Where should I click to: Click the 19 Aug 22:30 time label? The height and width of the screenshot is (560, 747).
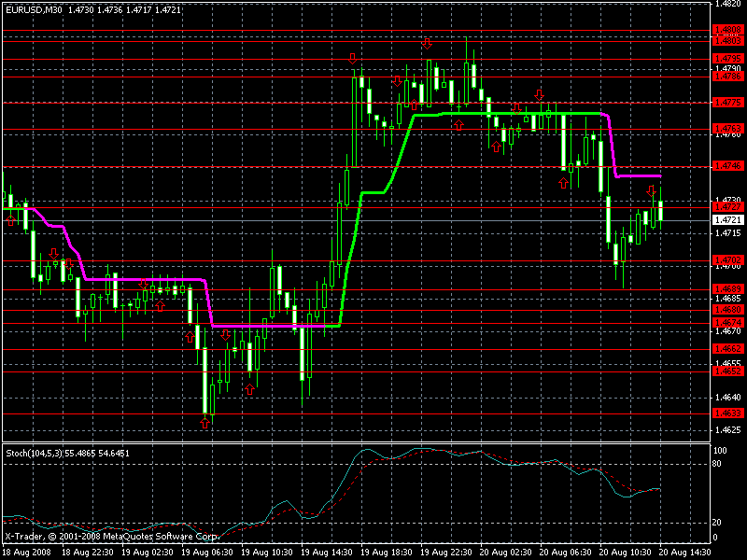click(x=446, y=553)
